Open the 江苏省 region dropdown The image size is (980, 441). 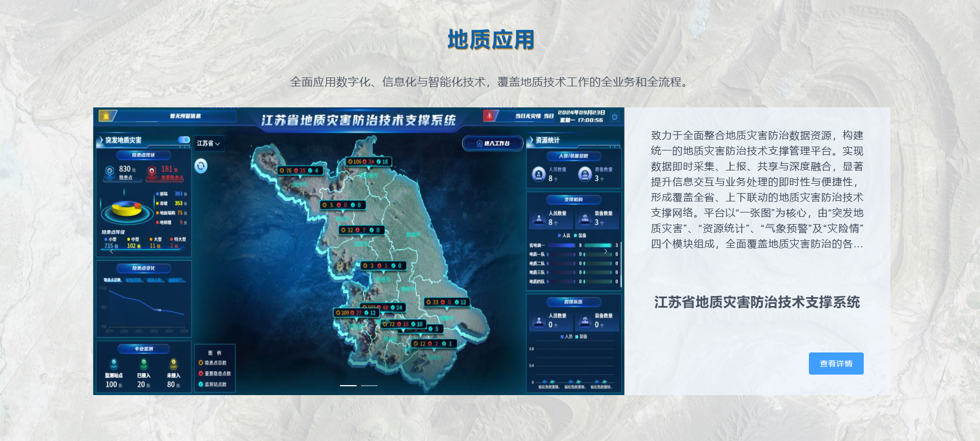209,143
